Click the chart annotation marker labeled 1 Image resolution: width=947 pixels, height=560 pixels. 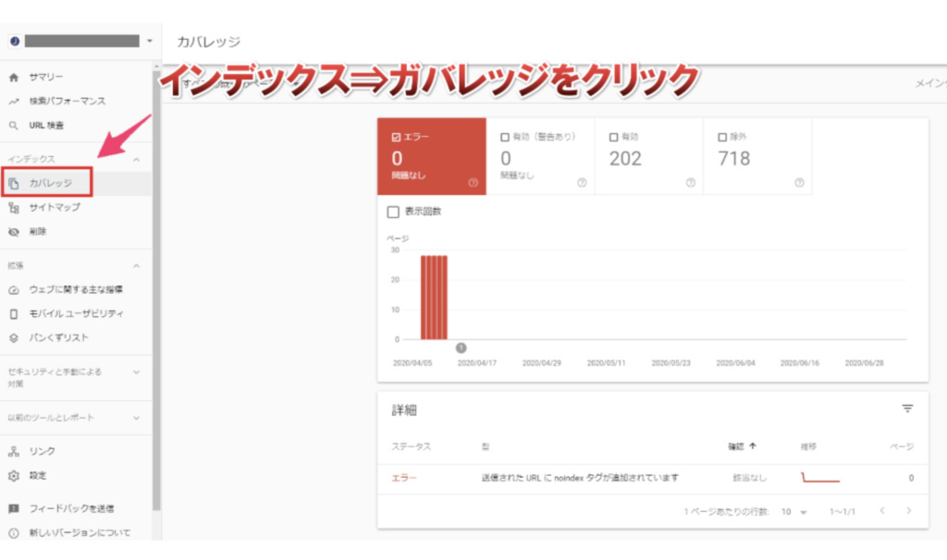[461, 347]
